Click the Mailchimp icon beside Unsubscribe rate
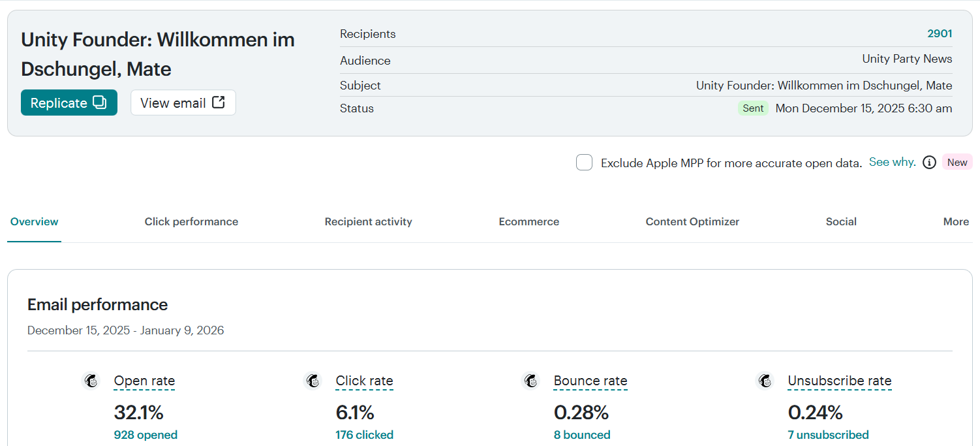The height and width of the screenshot is (446, 980). 765,381
